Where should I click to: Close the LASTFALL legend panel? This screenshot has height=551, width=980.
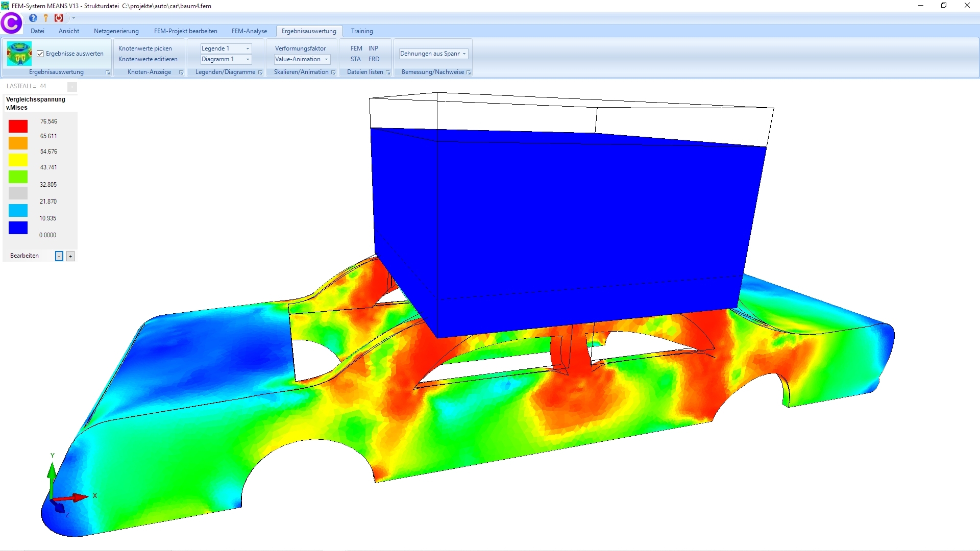(x=72, y=87)
